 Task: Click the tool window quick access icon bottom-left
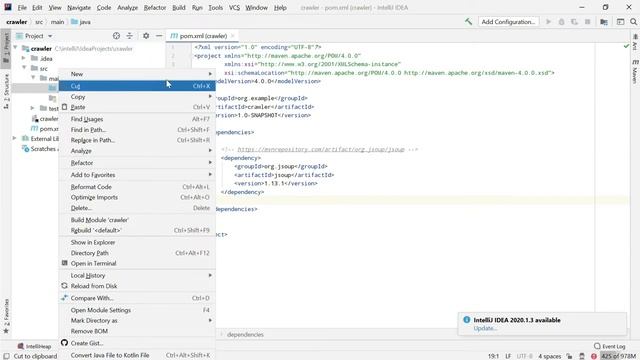6,356
